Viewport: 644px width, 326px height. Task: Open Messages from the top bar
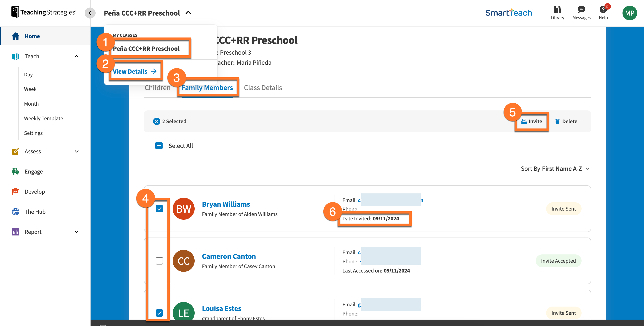click(581, 10)
